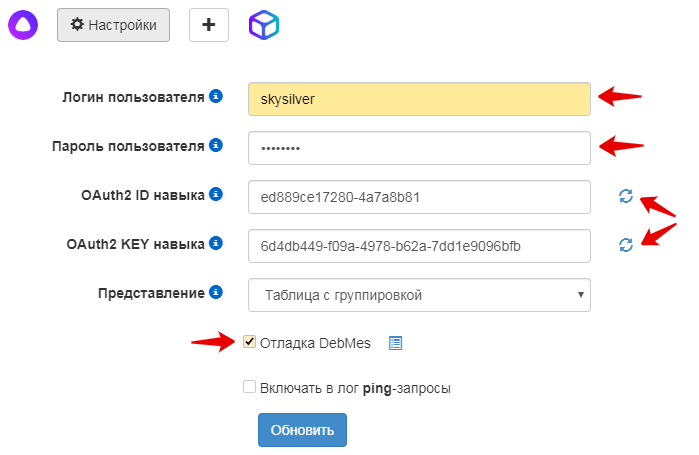Screen dimensions: 699x455
Task: Expand the Представление dropdown
Action: click(419, 295)
